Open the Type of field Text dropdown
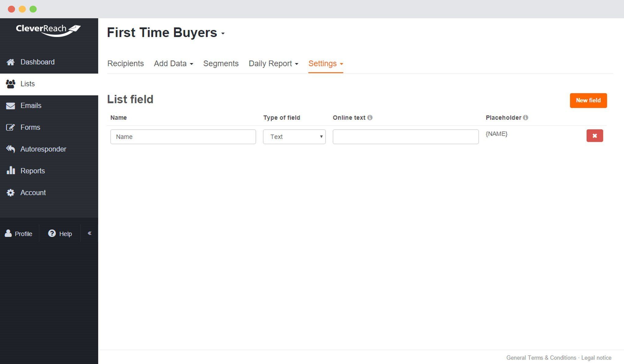 coord(294,137)
